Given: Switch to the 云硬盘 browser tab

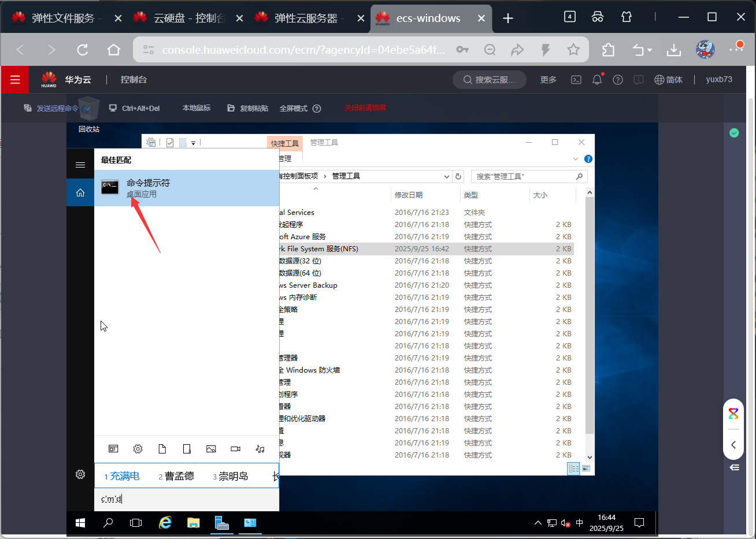Looking at the screenshot, I should pyautogui.click(x=188, y=18).
